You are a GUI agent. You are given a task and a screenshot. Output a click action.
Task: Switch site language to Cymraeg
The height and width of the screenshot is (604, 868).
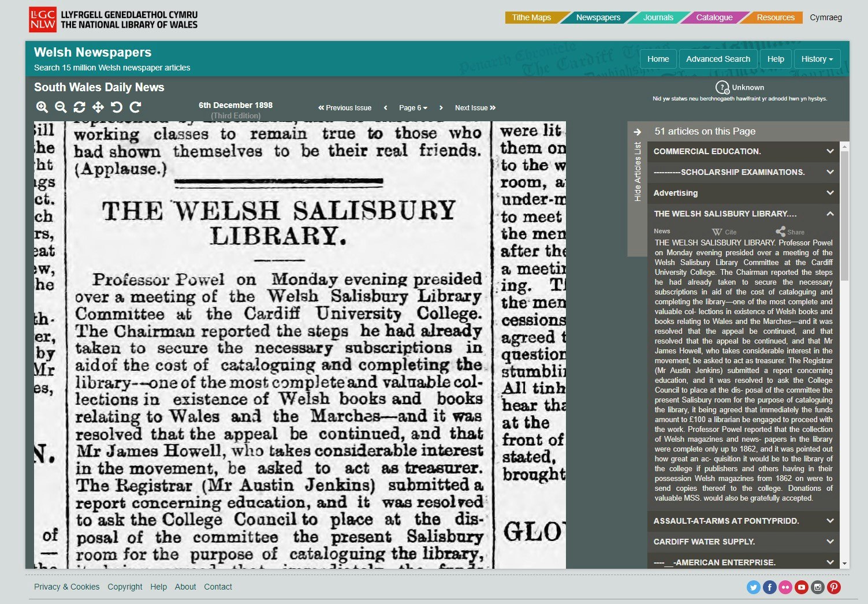(826, 17)
